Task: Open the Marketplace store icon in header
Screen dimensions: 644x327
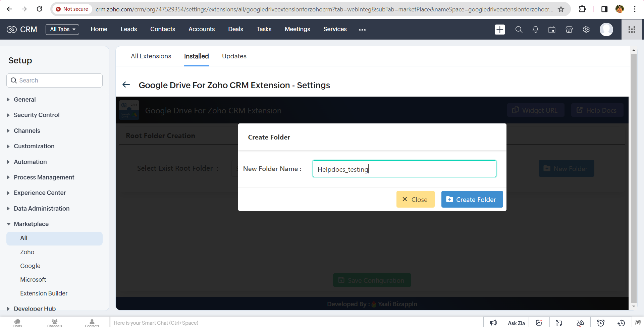Action: point(569,30)
